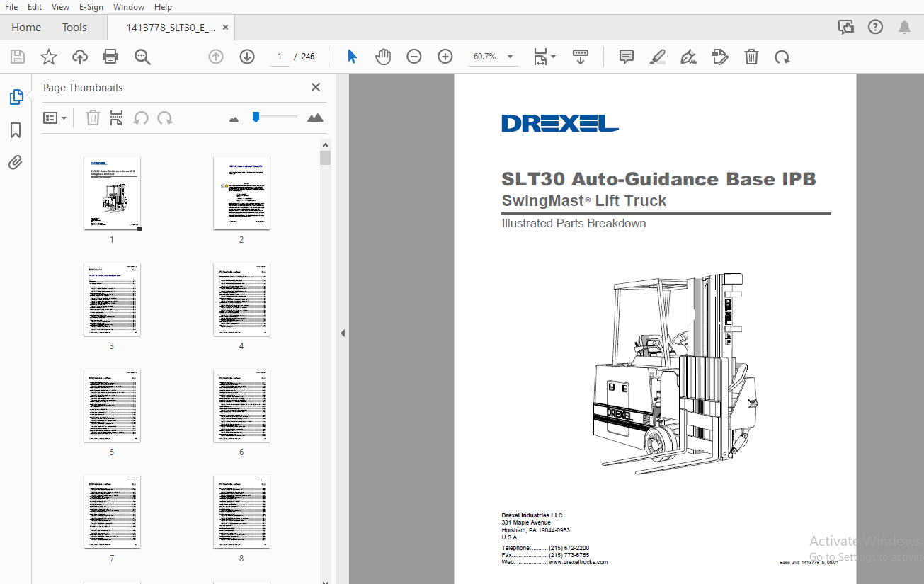The height and width of the screenshot is (584, 924).
Task: Print the document using printer icon
Action: 110,57
